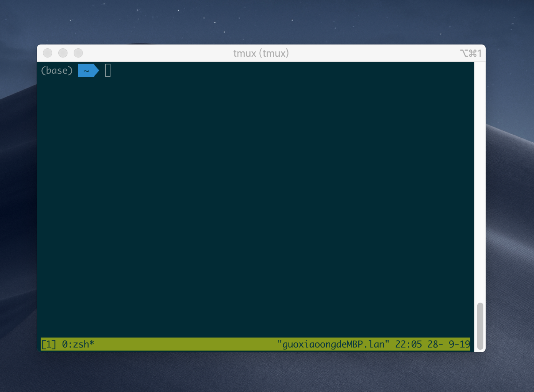Select the "(base)" conda environment text

point(57,71)
